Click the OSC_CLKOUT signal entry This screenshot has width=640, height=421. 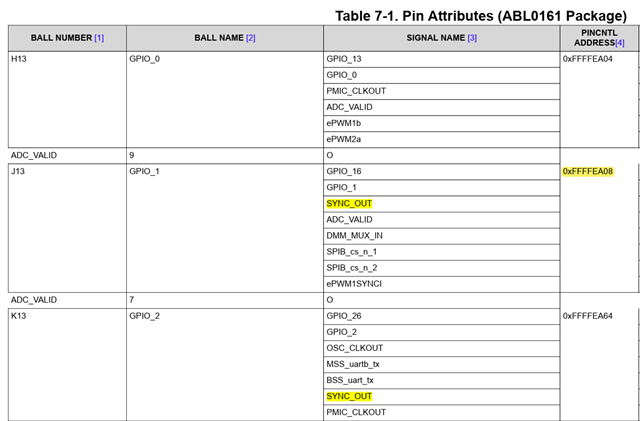click(356, 348)
